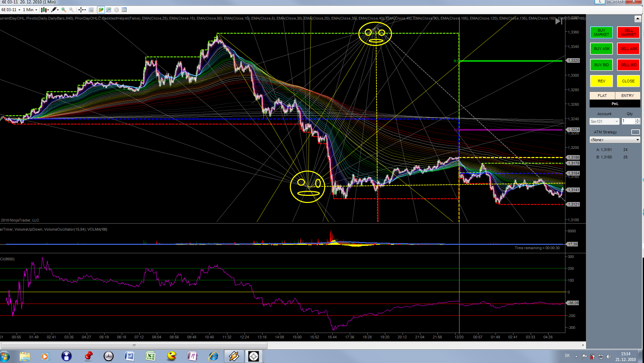
Task: Click the zoom out magnifier icon
Action: (72, 10)
